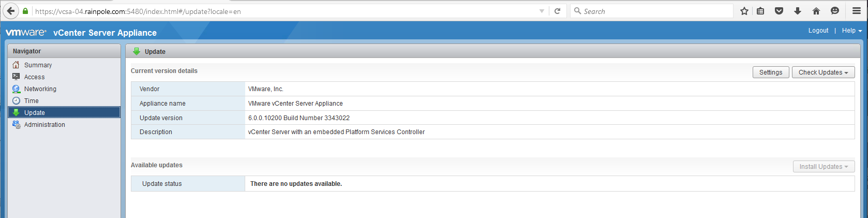Click the Summary house icon in Navigator
Screen dimensions: 868x218
point(16,65)
